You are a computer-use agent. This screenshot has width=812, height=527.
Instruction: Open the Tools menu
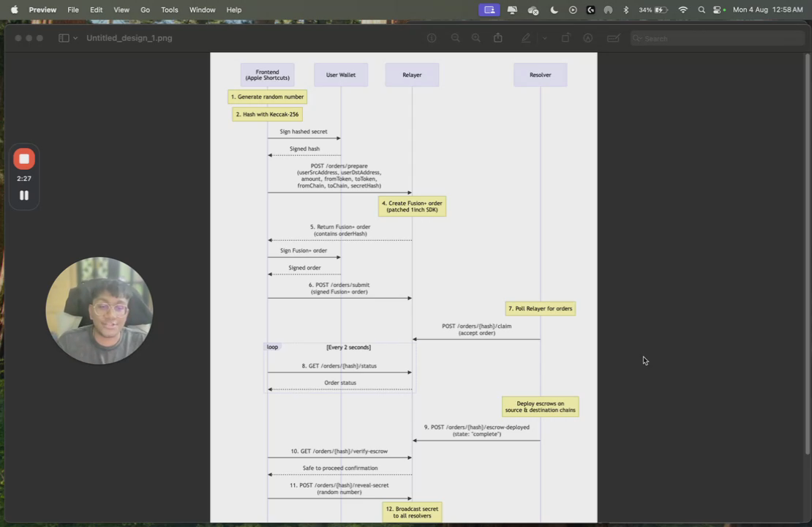coord(169,10)
